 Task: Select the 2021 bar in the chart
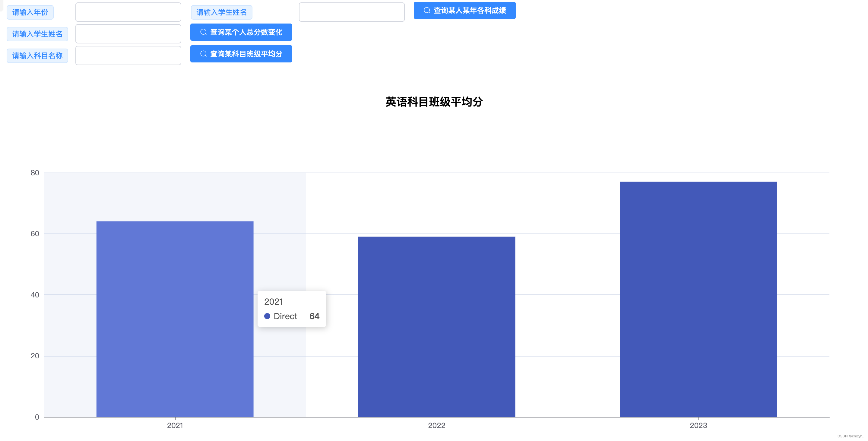click(175, 319)
